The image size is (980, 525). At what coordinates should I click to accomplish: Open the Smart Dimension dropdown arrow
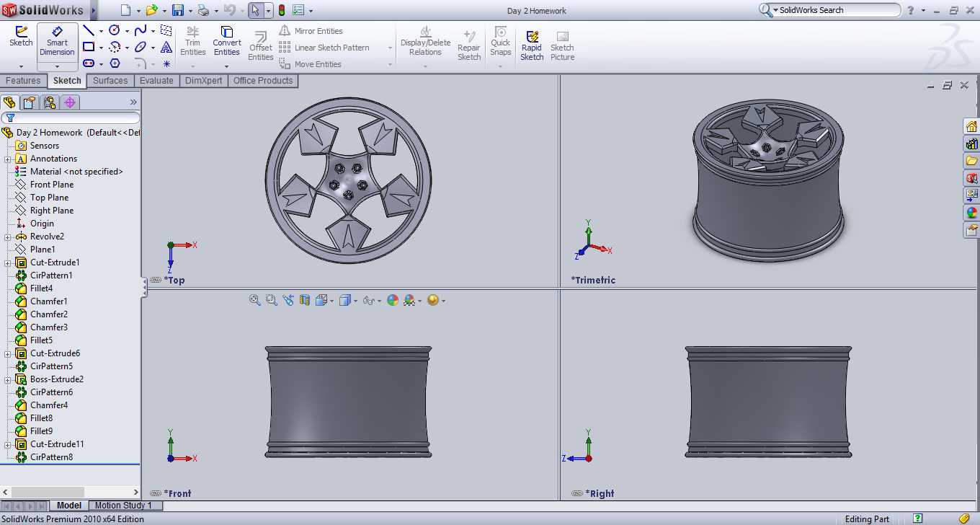[x=57, y=66]
